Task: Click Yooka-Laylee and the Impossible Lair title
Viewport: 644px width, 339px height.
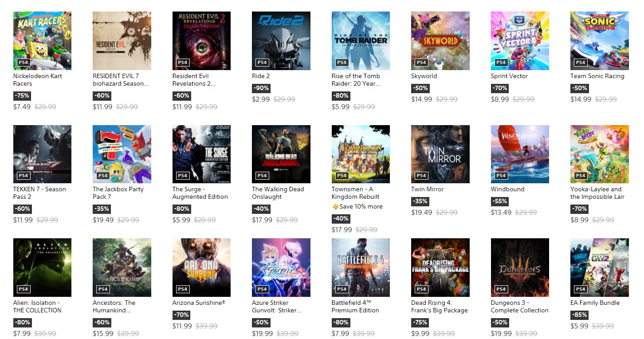Action: point(596,193)
